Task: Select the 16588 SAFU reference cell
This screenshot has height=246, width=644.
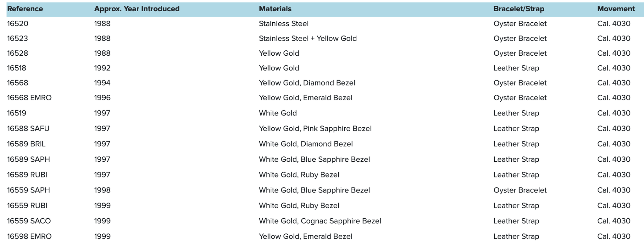Action: [x=28, y=129]
